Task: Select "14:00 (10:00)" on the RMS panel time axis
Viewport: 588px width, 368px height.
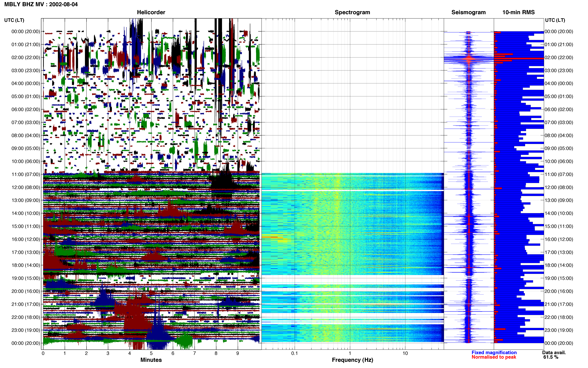Action: pos(559,213)
